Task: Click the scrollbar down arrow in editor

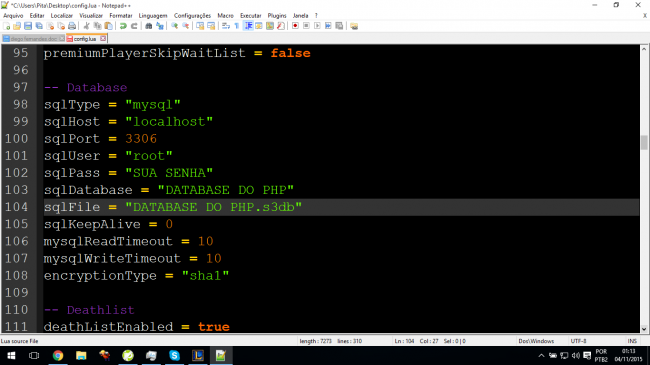Action: [x=644, y=329]
